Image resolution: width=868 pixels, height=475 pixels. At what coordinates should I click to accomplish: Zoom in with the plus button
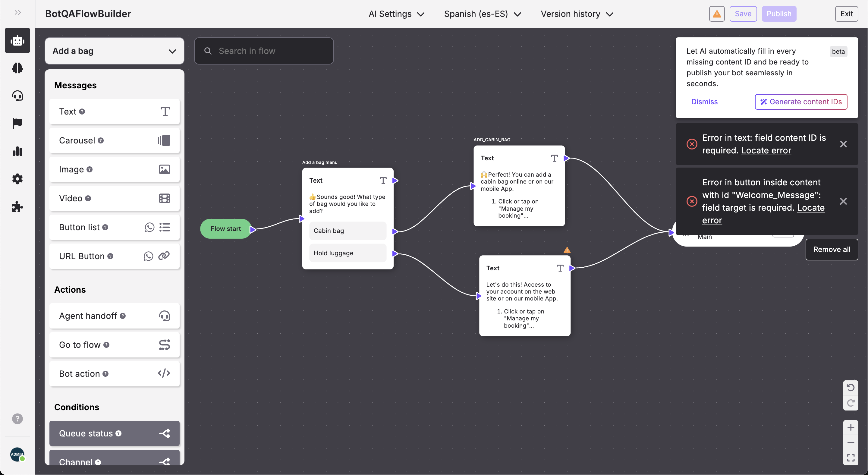[850, 427]
